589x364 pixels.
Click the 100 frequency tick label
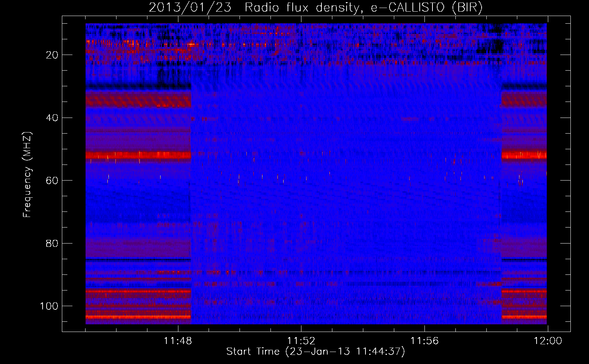[49, 306]
